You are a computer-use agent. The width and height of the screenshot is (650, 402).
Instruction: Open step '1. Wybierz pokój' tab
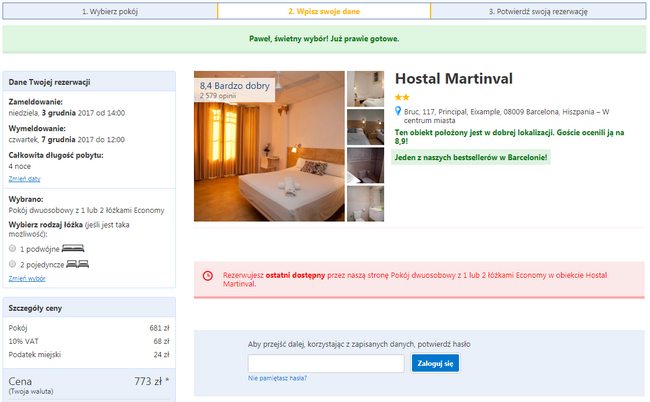click(110, 11)
